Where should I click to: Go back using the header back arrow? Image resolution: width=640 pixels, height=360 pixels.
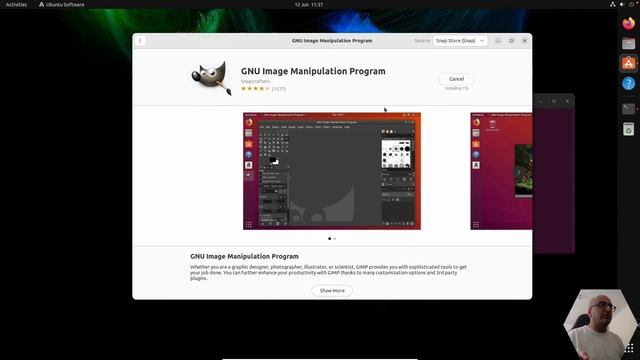(140, 41)
